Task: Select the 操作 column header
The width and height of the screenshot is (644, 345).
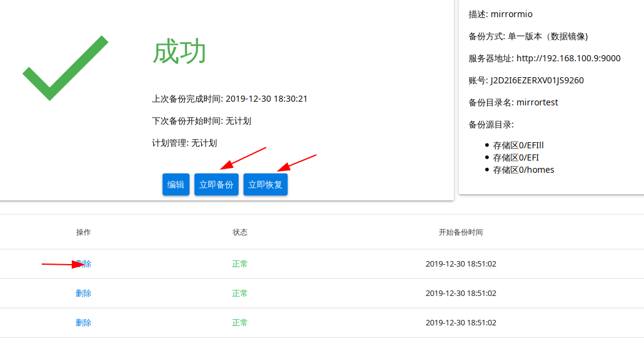Action: pyautogui.click(x=83, y=232)
